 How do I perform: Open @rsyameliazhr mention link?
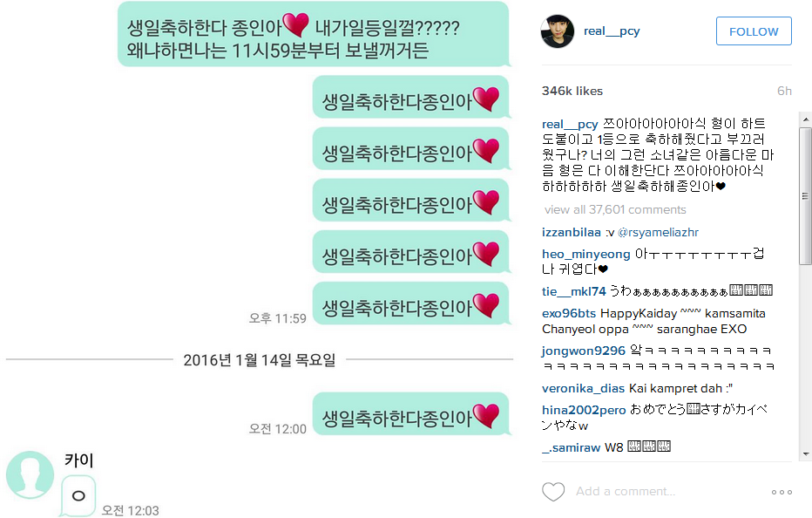(658, 232)
